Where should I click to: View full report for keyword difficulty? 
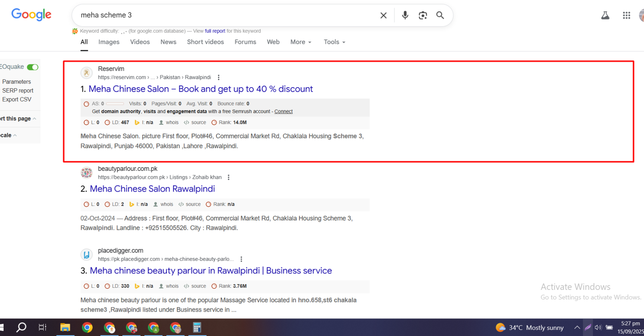click(215, 31)
